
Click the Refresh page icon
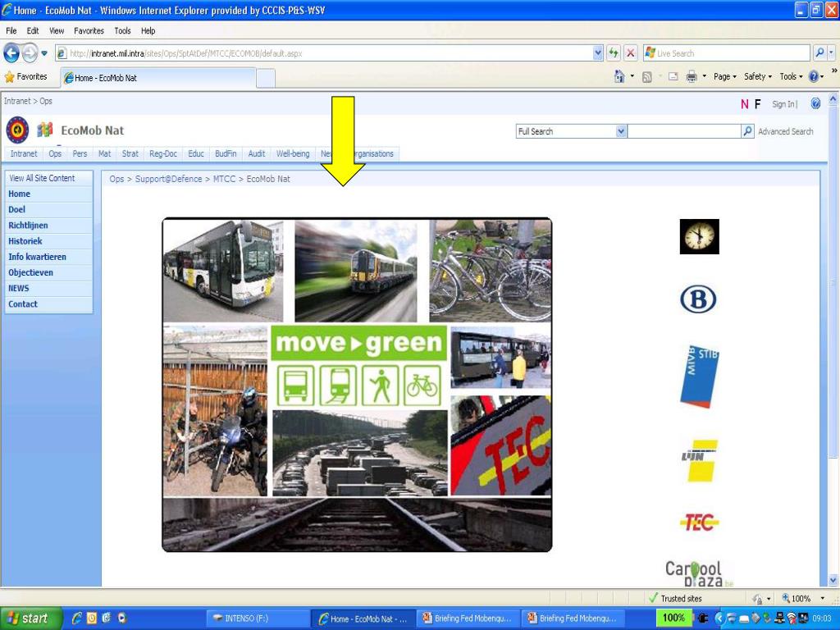[x=614, y=53]
